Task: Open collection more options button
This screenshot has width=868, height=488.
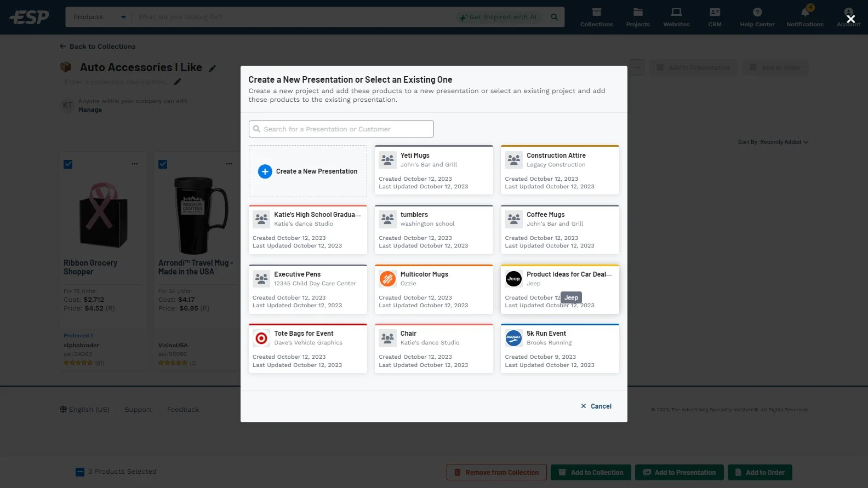Action: [x=636, y=68]
